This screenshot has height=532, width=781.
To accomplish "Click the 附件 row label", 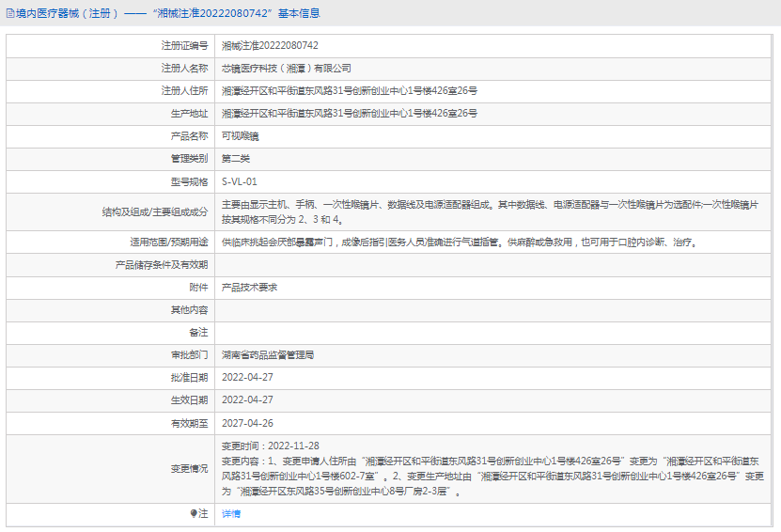I will [x=198, y=288].
